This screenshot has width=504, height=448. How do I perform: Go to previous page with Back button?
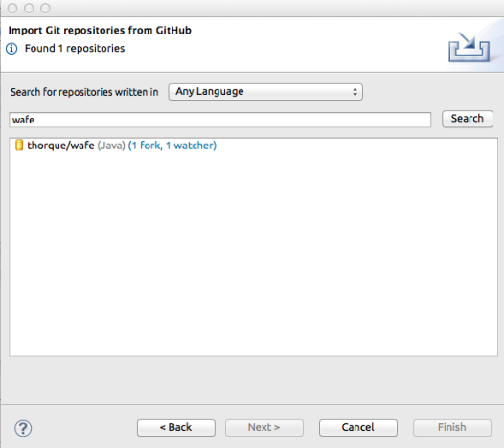tap(175, 428)
